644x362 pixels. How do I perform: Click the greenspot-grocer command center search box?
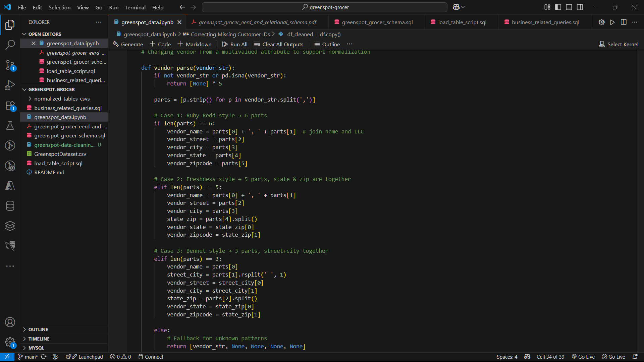tap(325, 7)
